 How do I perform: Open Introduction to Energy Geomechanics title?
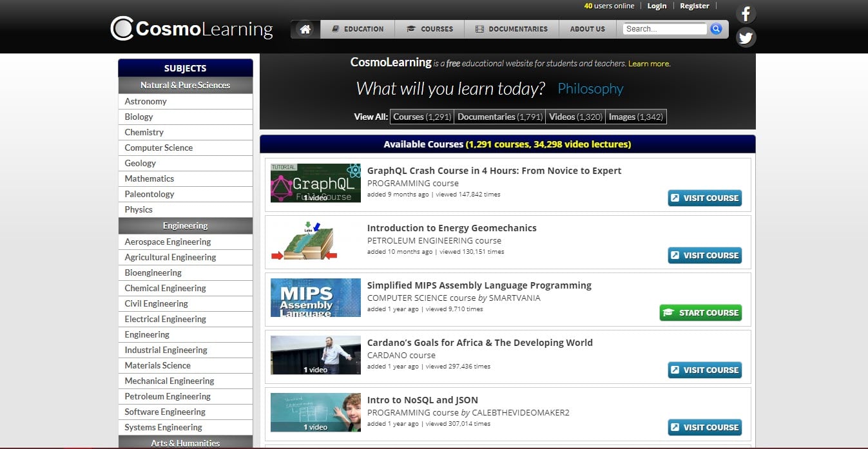[452, 228]
